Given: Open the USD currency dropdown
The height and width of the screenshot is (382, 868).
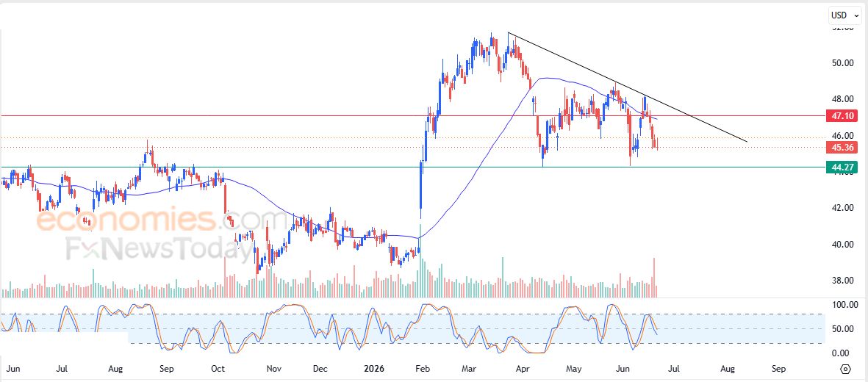Looking at the screenshot, I should (x=844, y=15).
